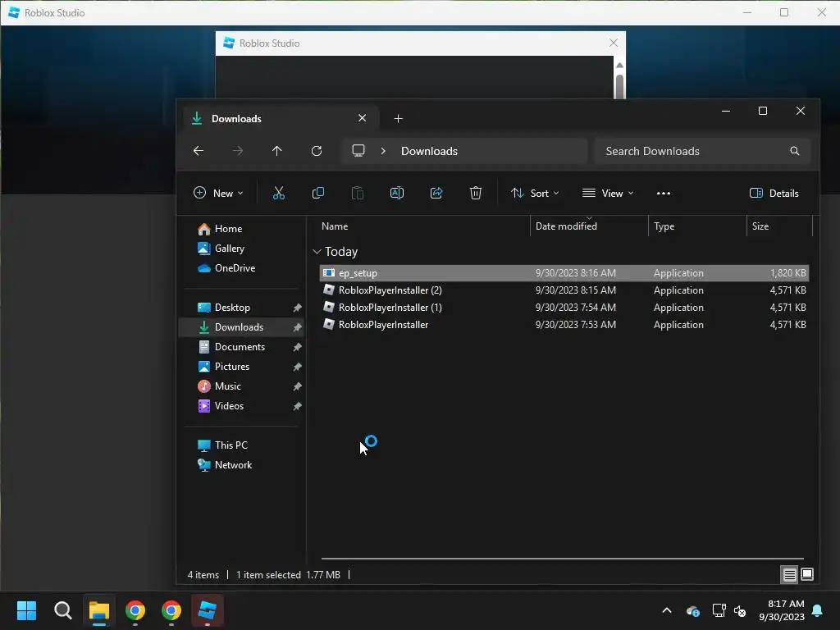Open Videos in navigation pane
The height and width of the screenshot is (630, 840).
[x=229, y=406]
